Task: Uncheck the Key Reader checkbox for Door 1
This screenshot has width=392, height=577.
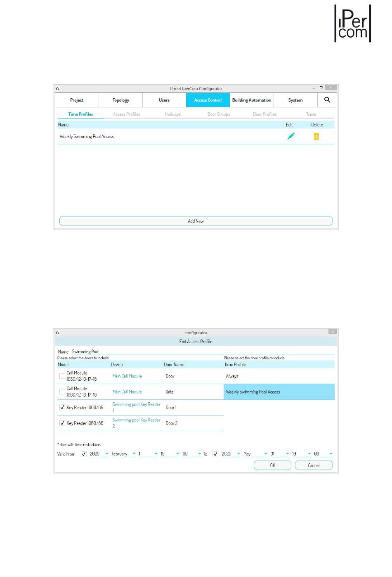Action: (62, 407)
